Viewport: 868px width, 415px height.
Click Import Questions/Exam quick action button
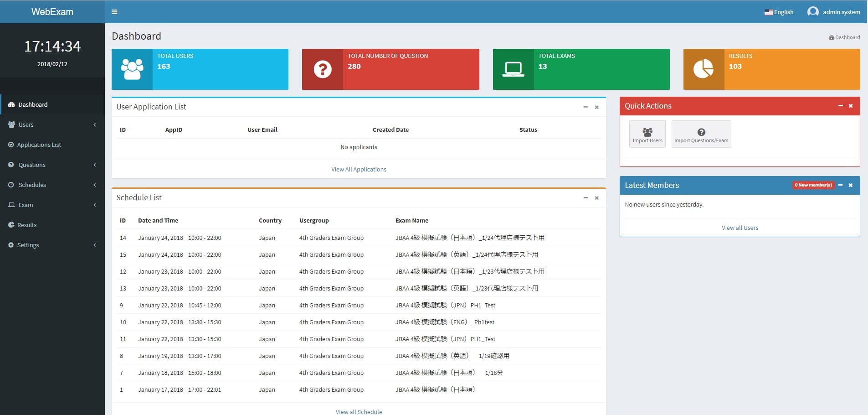(701, 134)
